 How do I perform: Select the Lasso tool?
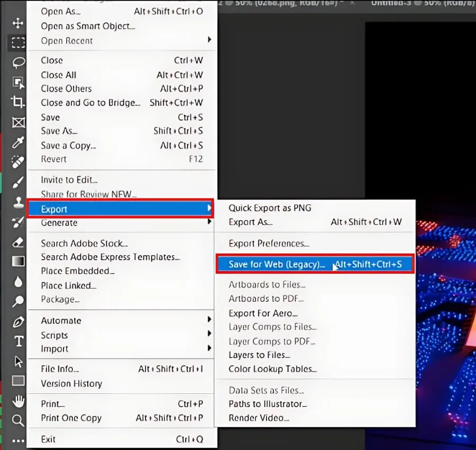pos(18,62)
